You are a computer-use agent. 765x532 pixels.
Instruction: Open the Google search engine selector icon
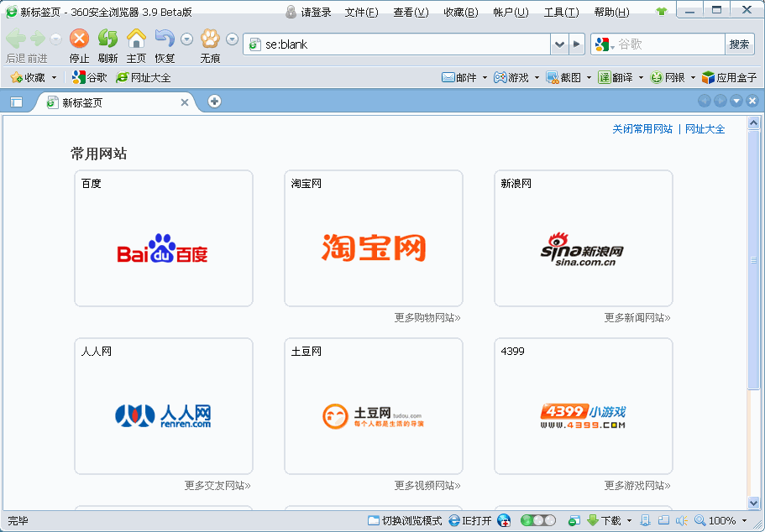coord(604,44)
